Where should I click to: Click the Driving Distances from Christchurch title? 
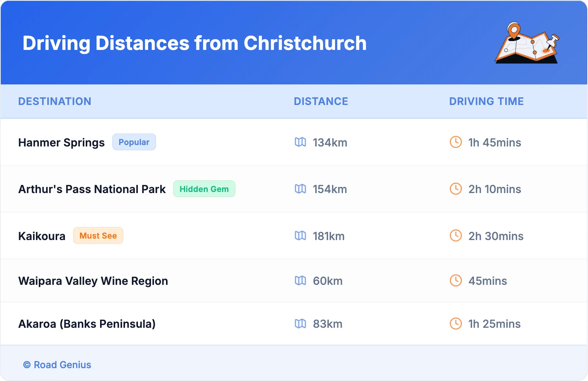pyautogui.click(x=195, y=43)
